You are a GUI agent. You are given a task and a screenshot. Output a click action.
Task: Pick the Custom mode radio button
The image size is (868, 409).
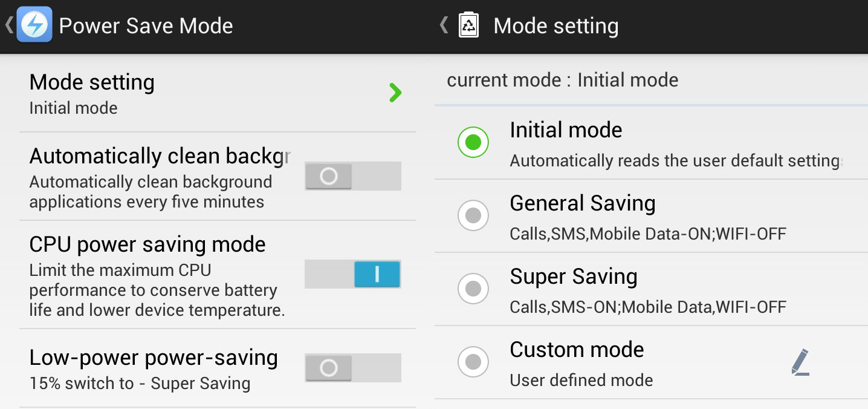tap(473, 362)
